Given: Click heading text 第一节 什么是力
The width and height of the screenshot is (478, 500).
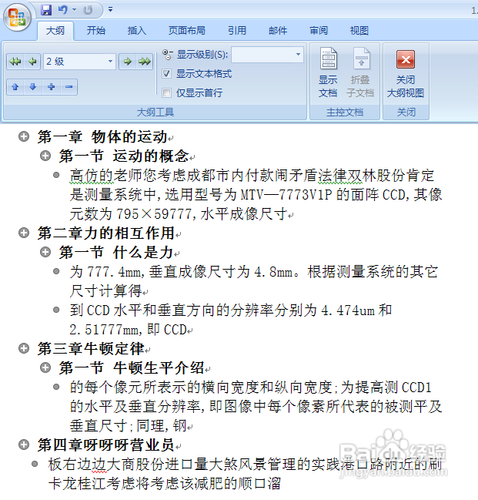Looking at the screenshot, I should pos(116,252).
